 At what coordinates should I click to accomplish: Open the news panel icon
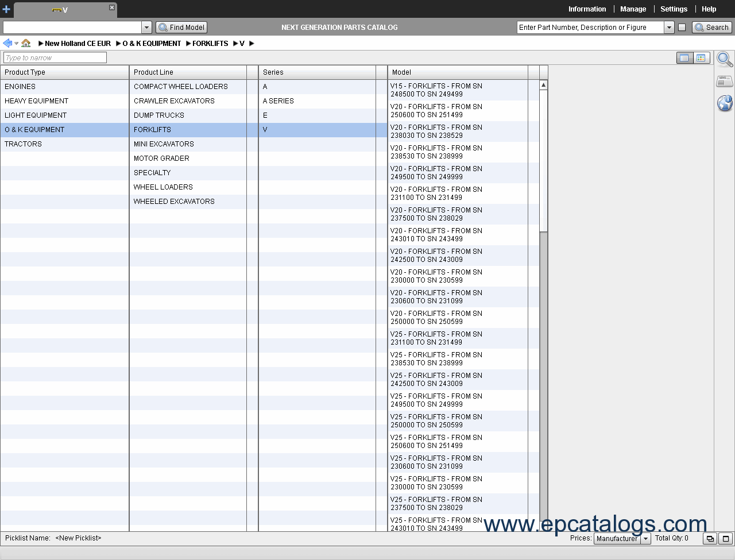[x=725, y=81]
